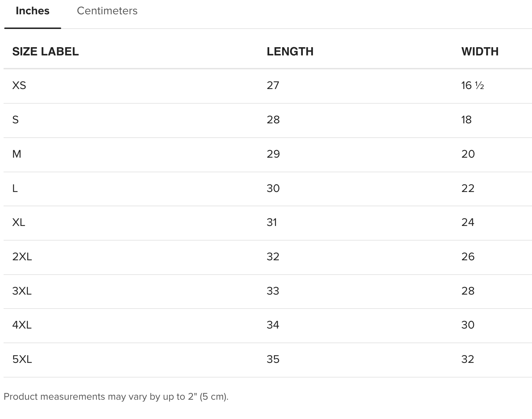Click the product measurements variance note
This screenshot has height=419, width=532.
(x=116, y=396)
